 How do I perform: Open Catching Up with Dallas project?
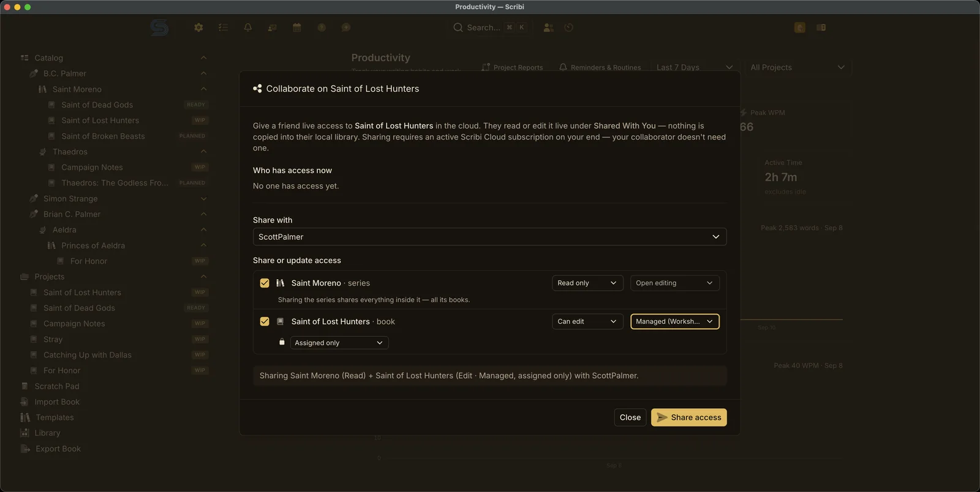[88, 355]
